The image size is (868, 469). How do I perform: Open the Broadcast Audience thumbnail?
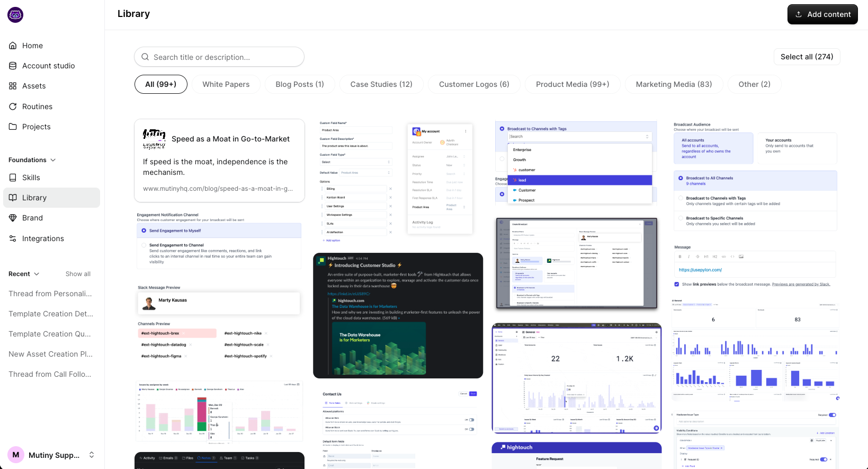click(x=755, y=176)
